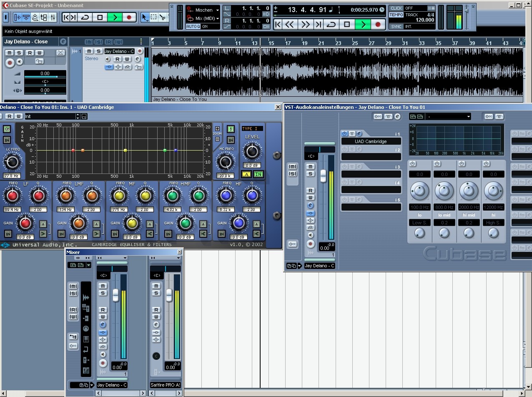Click the save preset icon in UAD Cambridge
This screenshot has width=532, height=397.
pyautogui.click(x=84, y=116)
